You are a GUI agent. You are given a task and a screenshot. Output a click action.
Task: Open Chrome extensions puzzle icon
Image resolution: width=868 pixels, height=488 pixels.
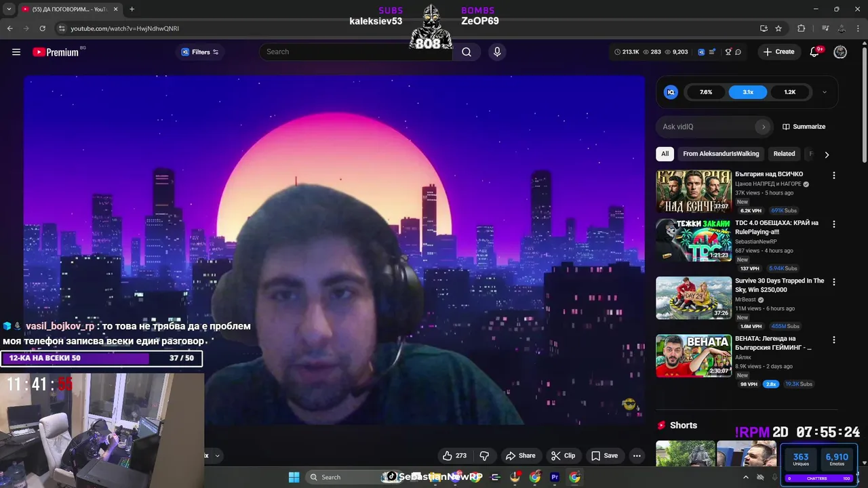pos(802,28)
